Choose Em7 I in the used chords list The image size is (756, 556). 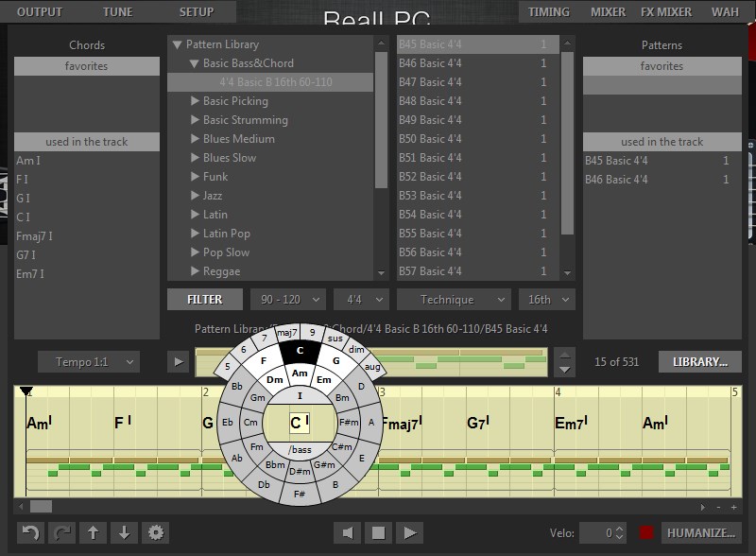pos(87,273)
